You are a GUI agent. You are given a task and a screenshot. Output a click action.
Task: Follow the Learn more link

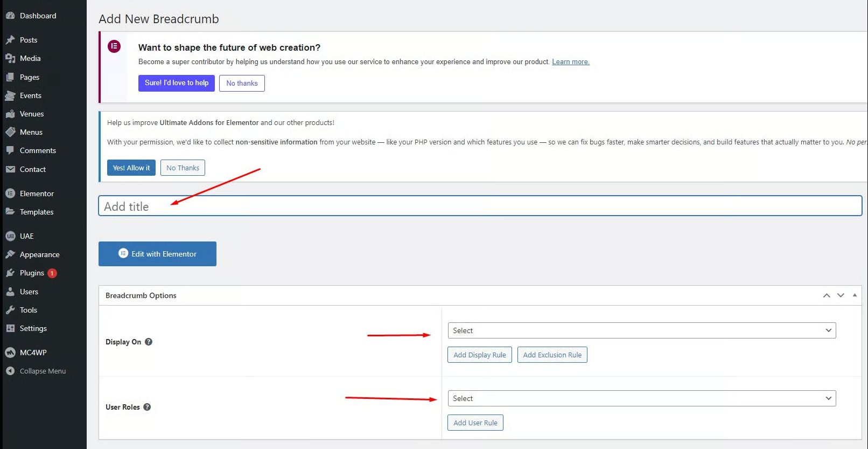point(570,62)
